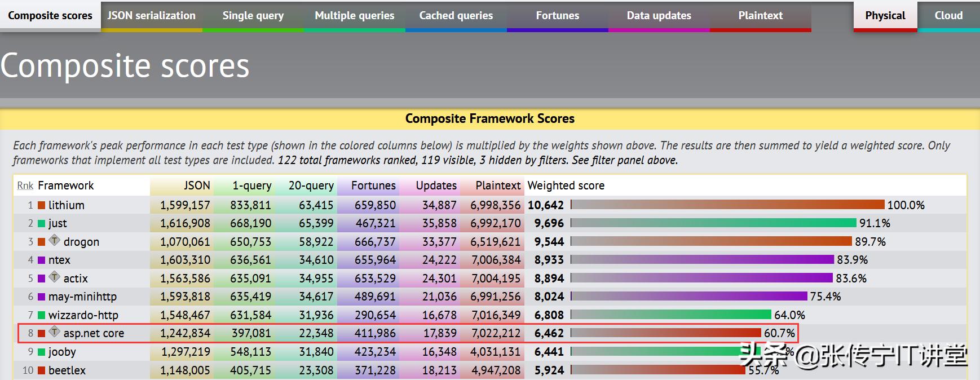Go to the Cached queries tab
The image size is (980, 380).
456,16
